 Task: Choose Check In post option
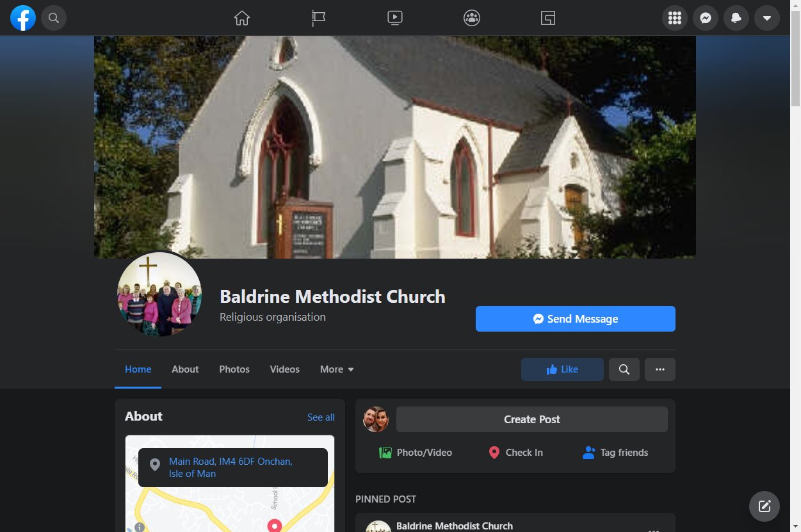[x=515, y=453]
